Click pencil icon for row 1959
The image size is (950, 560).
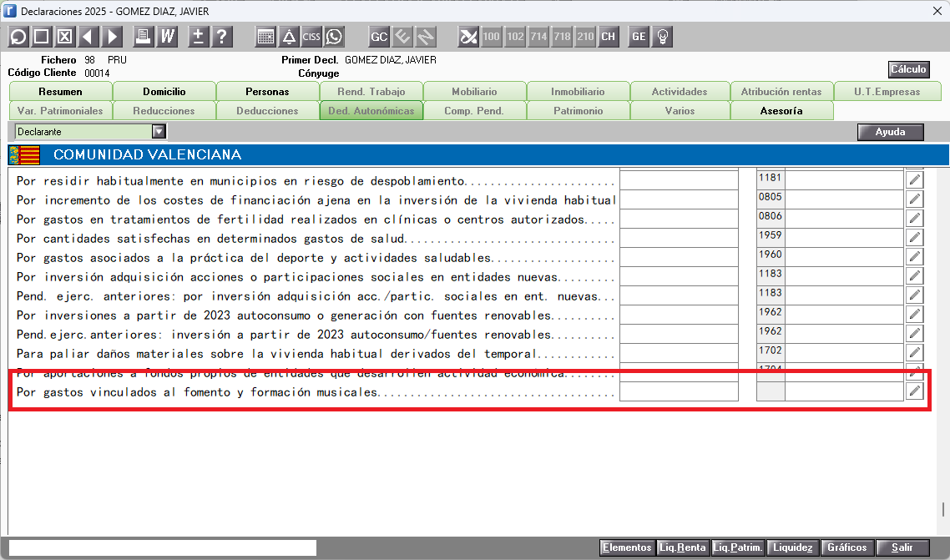[x=915, y=238]
